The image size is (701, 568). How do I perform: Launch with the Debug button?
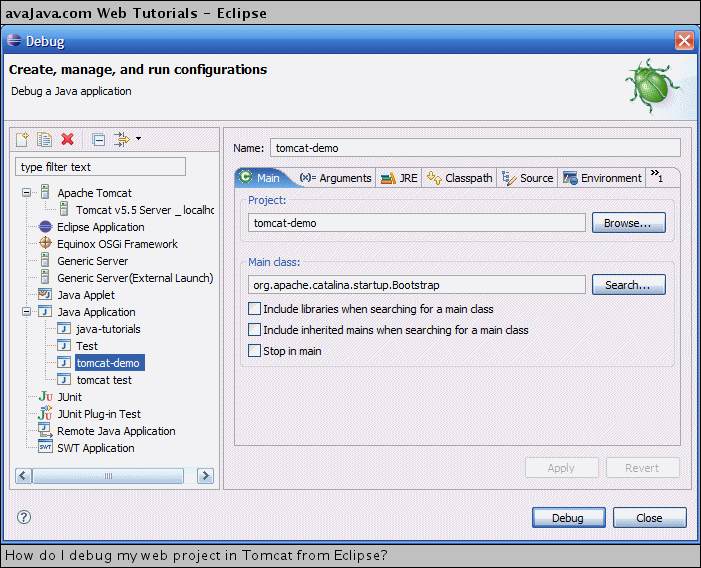[x=568, y=518]
